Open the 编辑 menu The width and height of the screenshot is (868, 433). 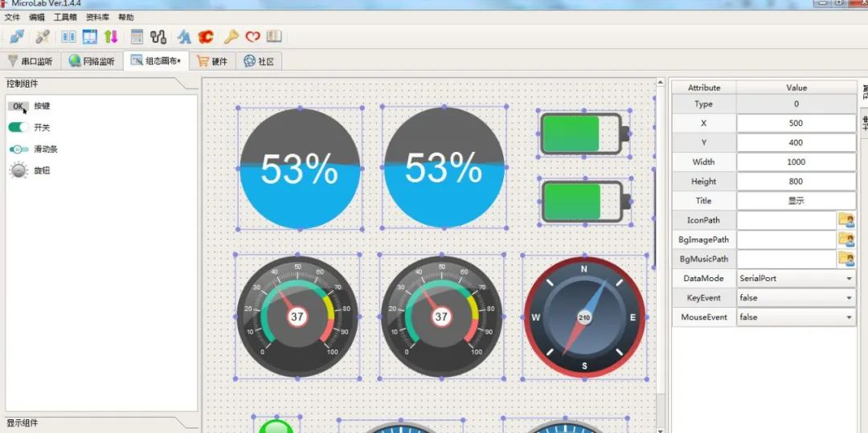(x=37, y=17)
